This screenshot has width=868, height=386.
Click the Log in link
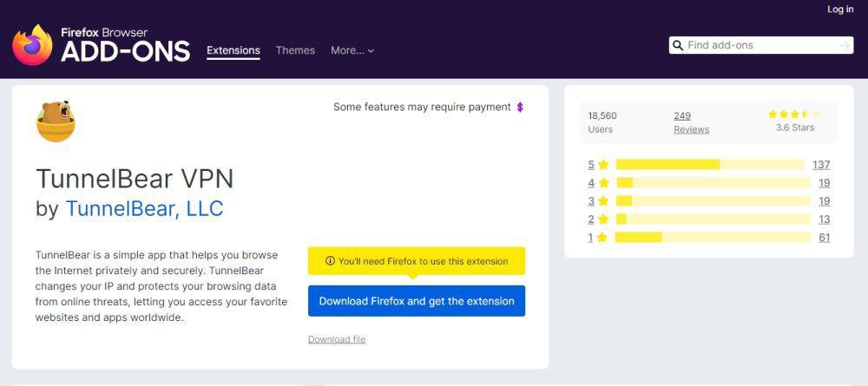tap(840, 10)
